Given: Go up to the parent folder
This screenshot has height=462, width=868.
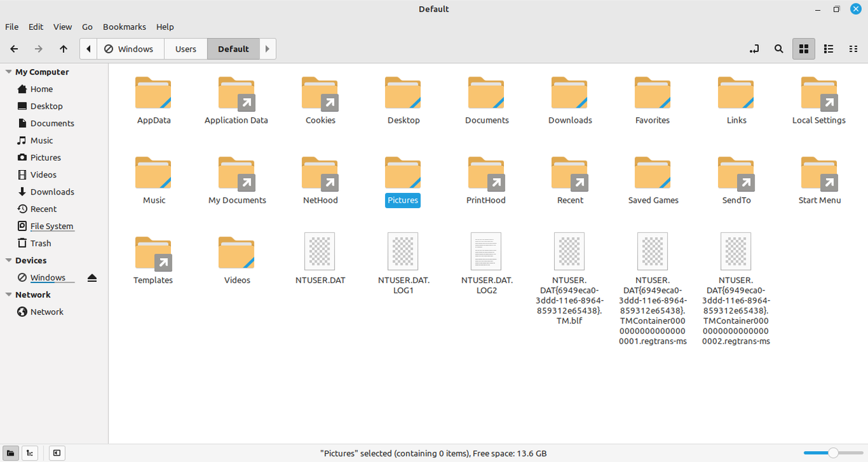Looking at the screenshot, I should pos(63,49).
